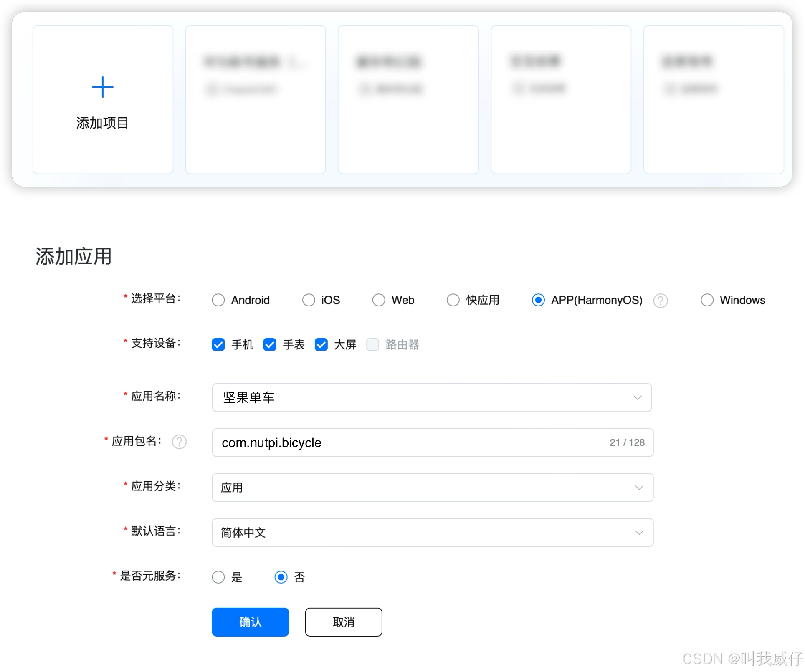The image size is (805, 672).
Task: Open the second blurred project card
Action: [256, 99]
